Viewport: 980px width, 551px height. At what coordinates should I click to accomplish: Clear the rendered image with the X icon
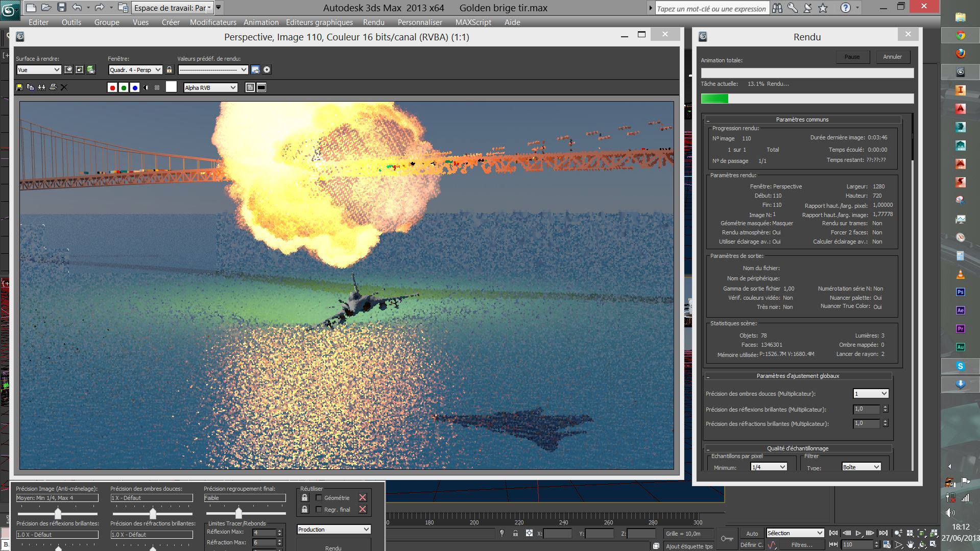(x=64, y=87)
